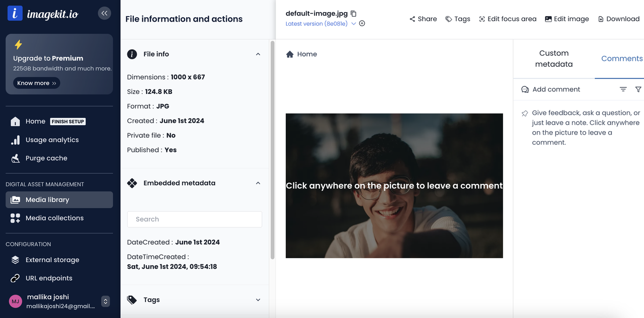Image resolution: width=644 pixels, height=318 pixels.
Task: Click the imagekit.io logo
Action: point(43,14)
